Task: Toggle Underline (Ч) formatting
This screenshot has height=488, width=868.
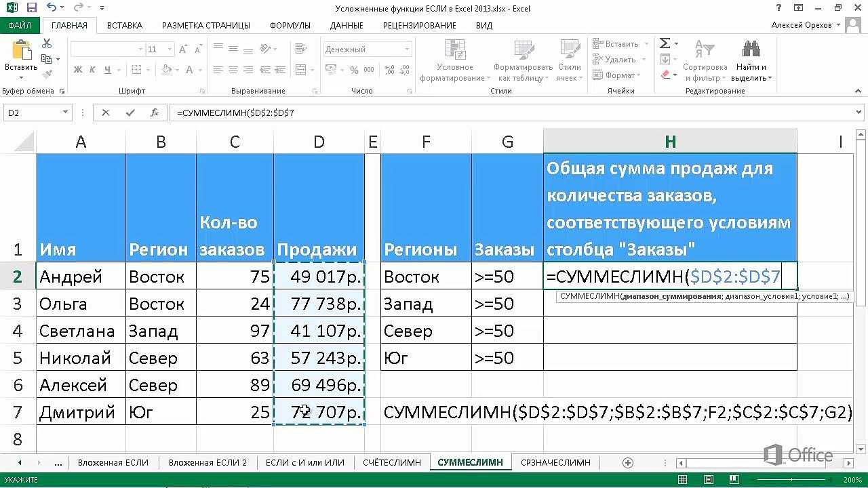Action: tap(106, 69)
